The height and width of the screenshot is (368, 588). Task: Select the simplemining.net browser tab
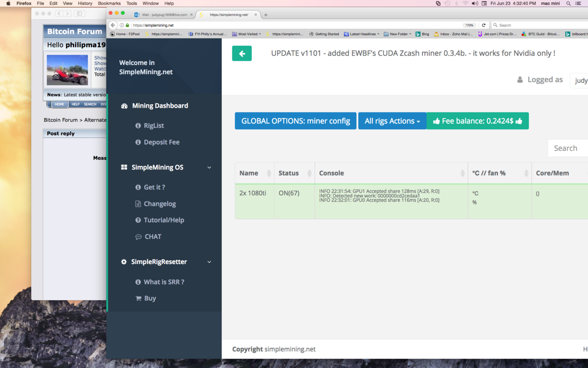[228, 15]
